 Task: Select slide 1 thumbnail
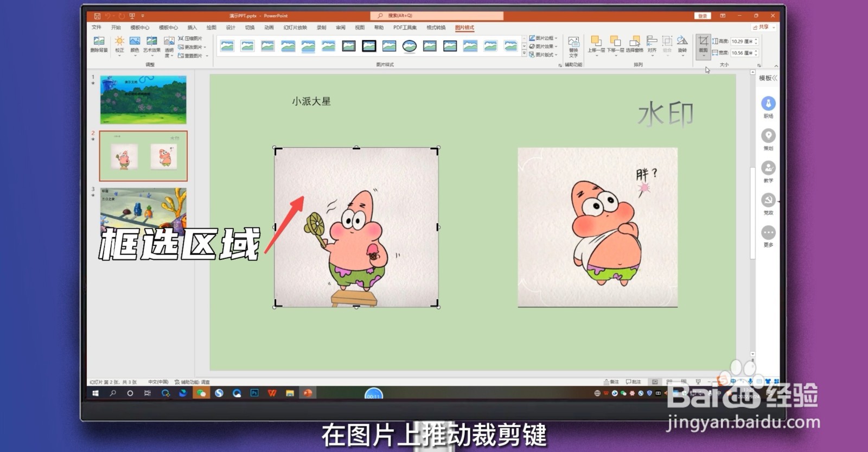143,100
